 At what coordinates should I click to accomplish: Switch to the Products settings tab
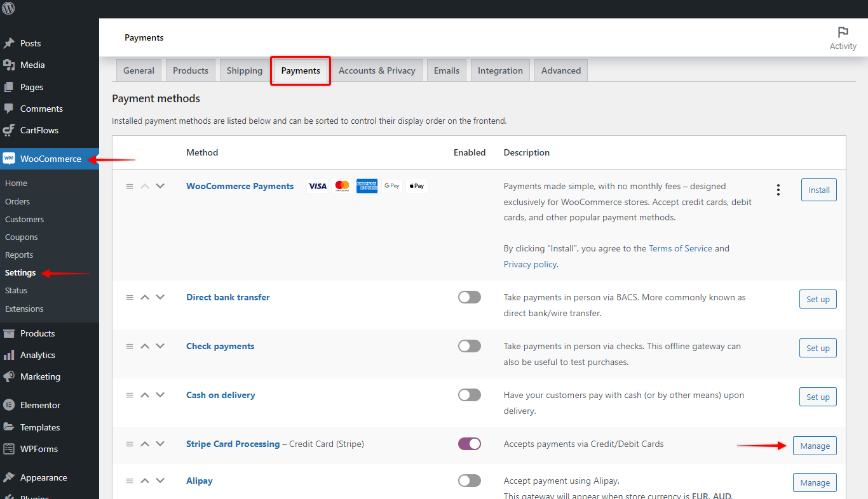pos(191,70)
